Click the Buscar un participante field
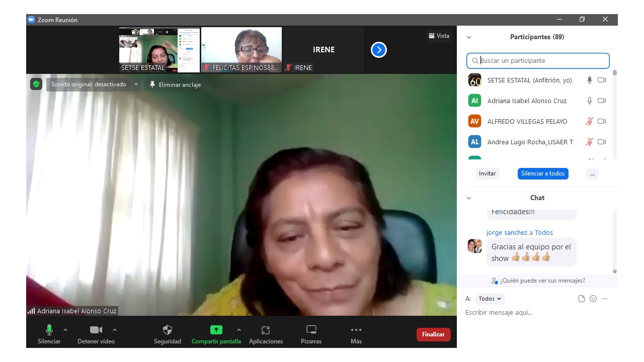This screenshot has height=362, width=644. [x=538, y=61]
